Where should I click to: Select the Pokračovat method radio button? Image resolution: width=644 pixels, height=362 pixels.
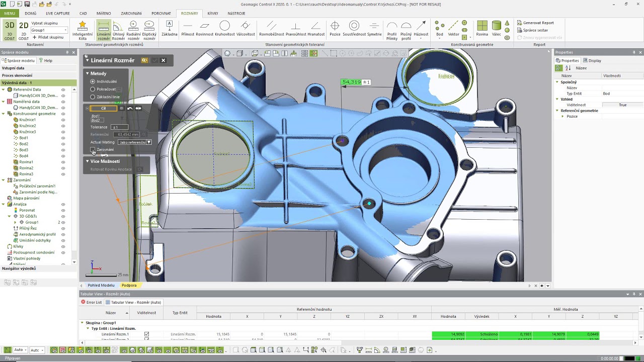[93, 89]
